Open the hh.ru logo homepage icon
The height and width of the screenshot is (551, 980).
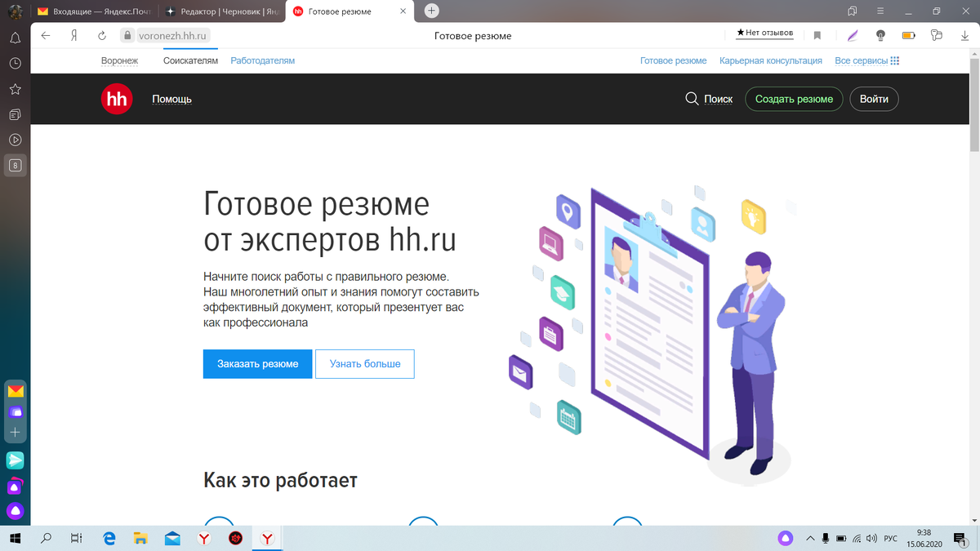click(x=116, y=99)
